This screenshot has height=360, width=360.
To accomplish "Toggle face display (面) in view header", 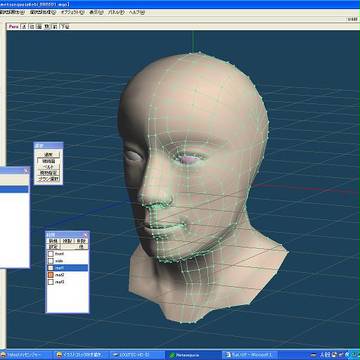I will click(x=39, y=27).
